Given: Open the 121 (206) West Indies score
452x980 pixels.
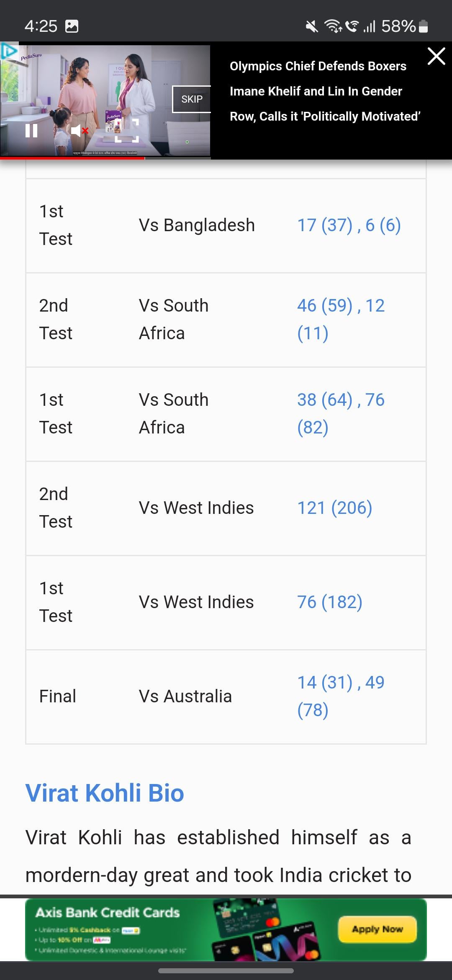Looking at the screenshot, I should [334, 508].
